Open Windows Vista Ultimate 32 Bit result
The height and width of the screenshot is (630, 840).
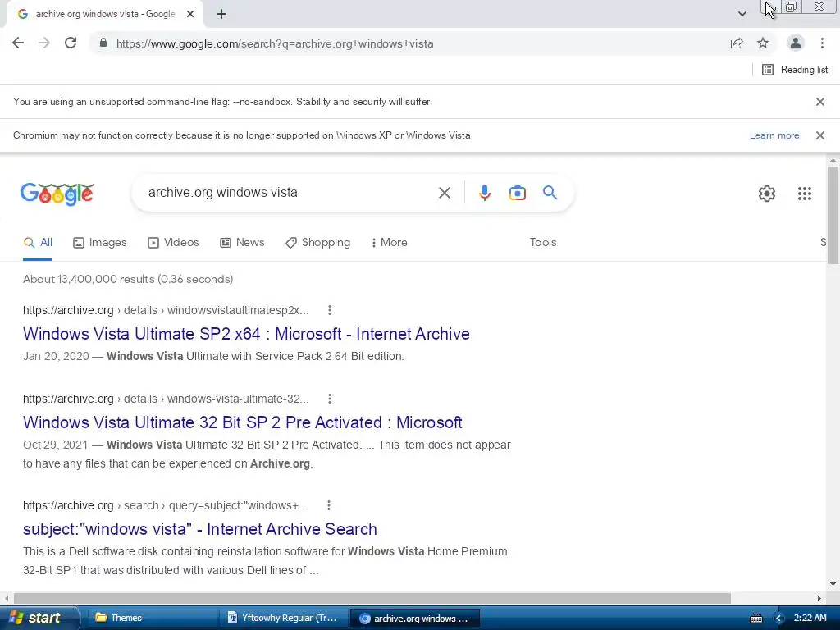coord(243,422)
